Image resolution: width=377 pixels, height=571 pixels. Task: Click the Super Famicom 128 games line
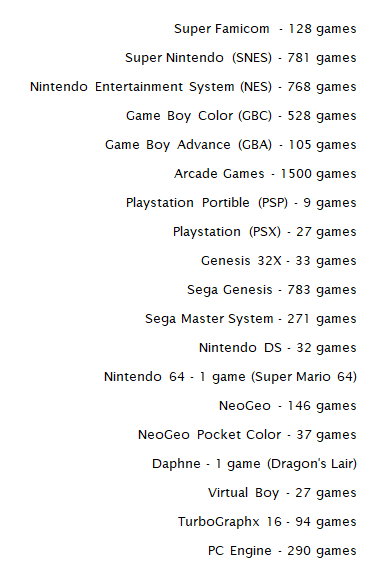point(265,29)
